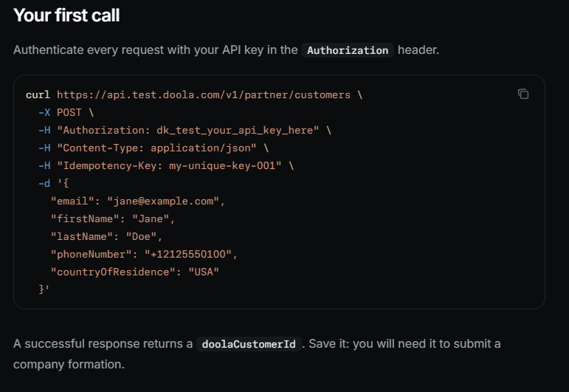
Task: Click the api.test.doola.com URL in code
Action: pos(204,94)
